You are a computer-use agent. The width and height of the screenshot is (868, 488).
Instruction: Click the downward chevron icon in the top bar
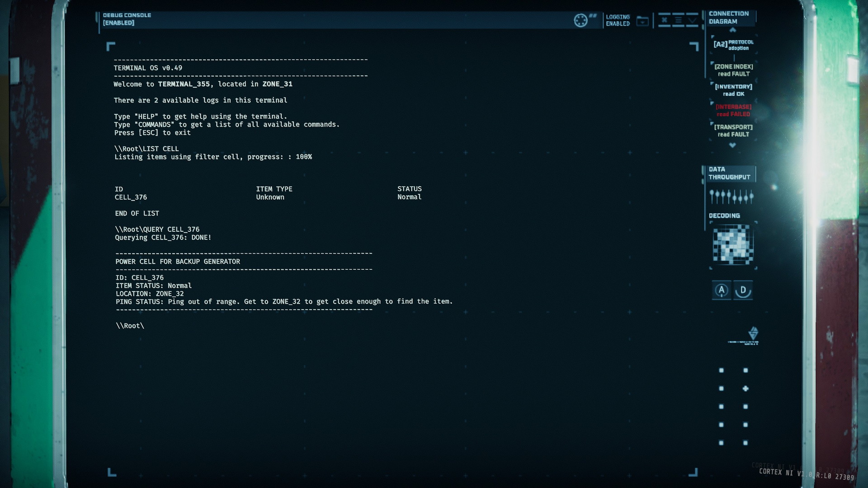click(692, 20)
